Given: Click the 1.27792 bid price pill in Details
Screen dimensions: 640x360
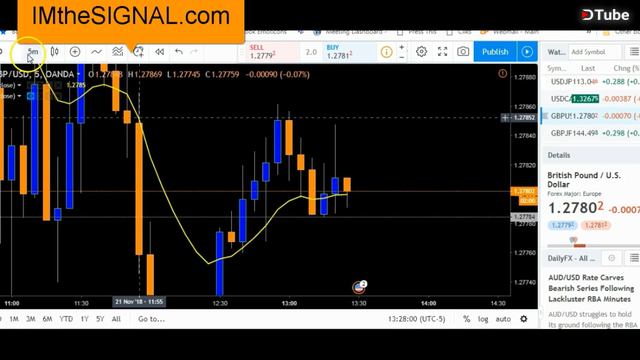Looking at the screenshot, I should pos(562,225).
